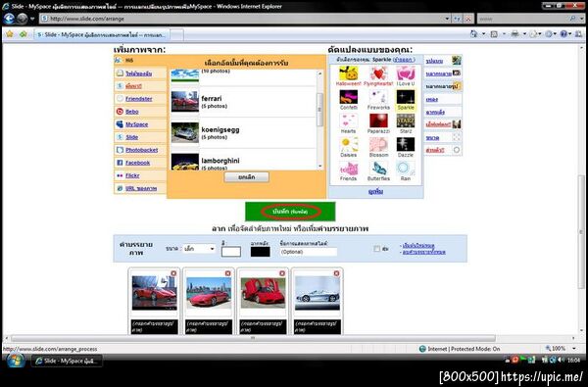
Task: Click caption box under red Ferrari showroom photo
Action: pyautogui.click(x=155, y=326)
